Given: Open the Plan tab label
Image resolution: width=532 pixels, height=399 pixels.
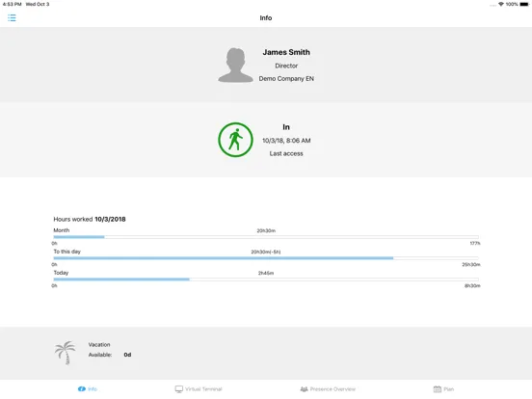Looking at the screenshot, I should (448, 389).
